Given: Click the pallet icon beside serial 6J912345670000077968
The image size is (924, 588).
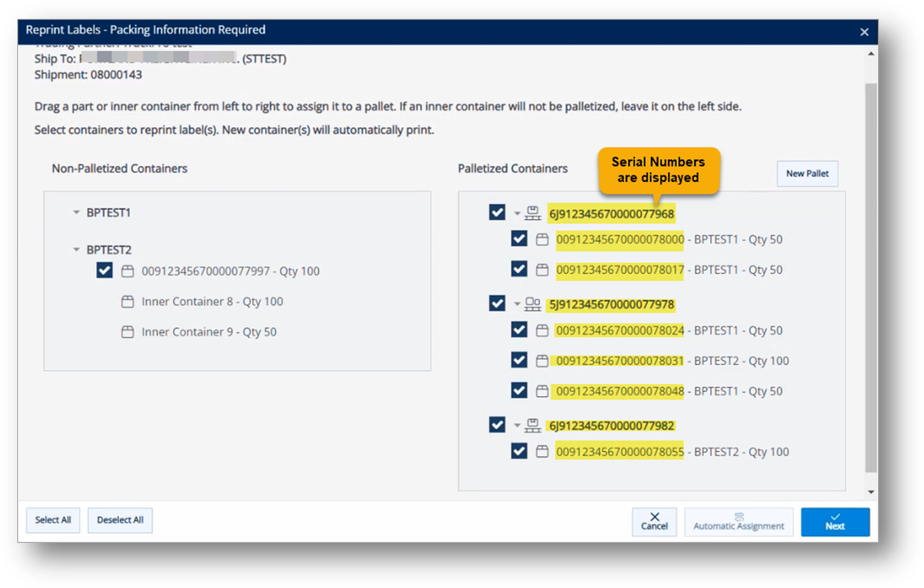Looking at the screenshot, I should coord(532,212).
